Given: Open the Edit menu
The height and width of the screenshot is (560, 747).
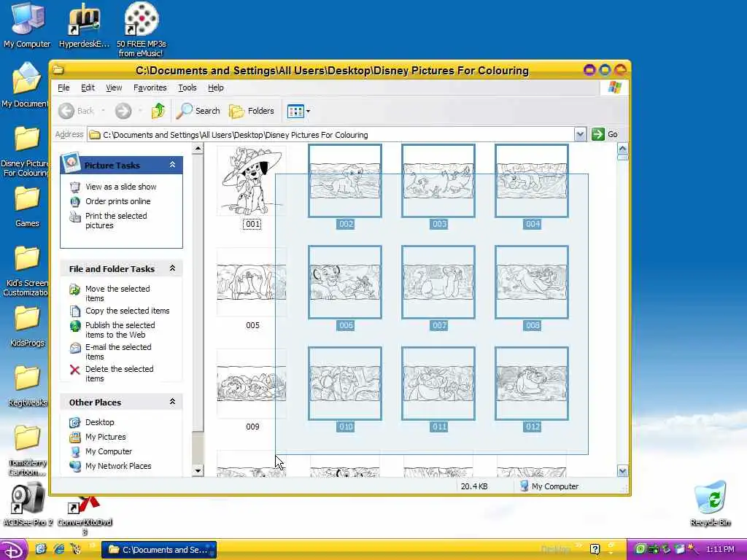Looking at the screenshot, I should [x=88, y=87].
